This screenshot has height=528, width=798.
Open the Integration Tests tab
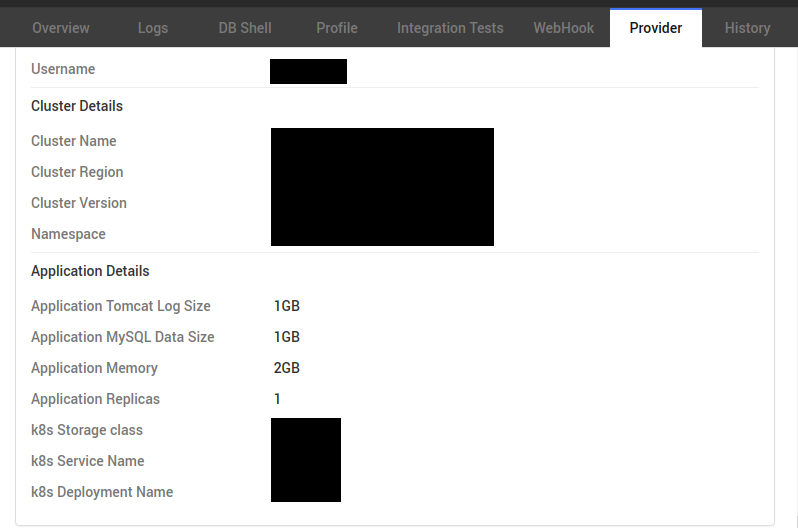tap(450, 28)
